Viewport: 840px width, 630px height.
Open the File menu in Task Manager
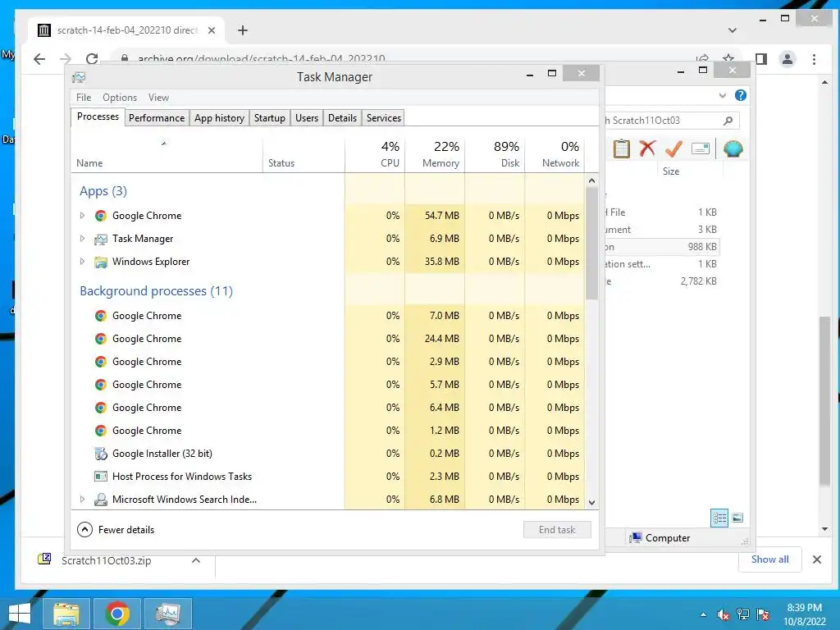pyautogui.click(x=84, y=98)
